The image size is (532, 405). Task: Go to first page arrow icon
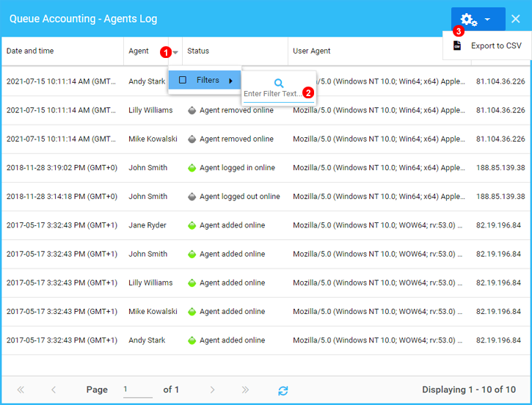pos(21,390)
